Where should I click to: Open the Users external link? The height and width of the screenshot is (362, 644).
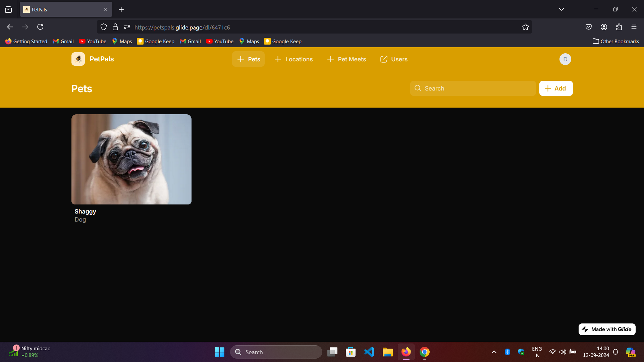pyautogui.click(x=393, y=59)
